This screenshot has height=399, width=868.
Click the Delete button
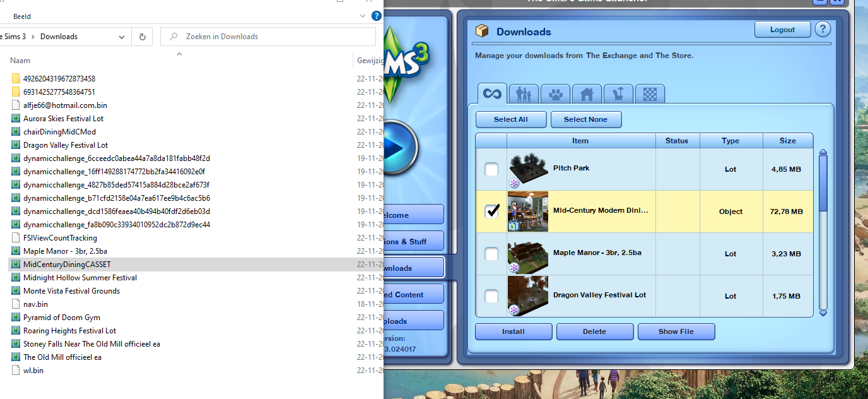pyautogui.click(x=594, y=331)
